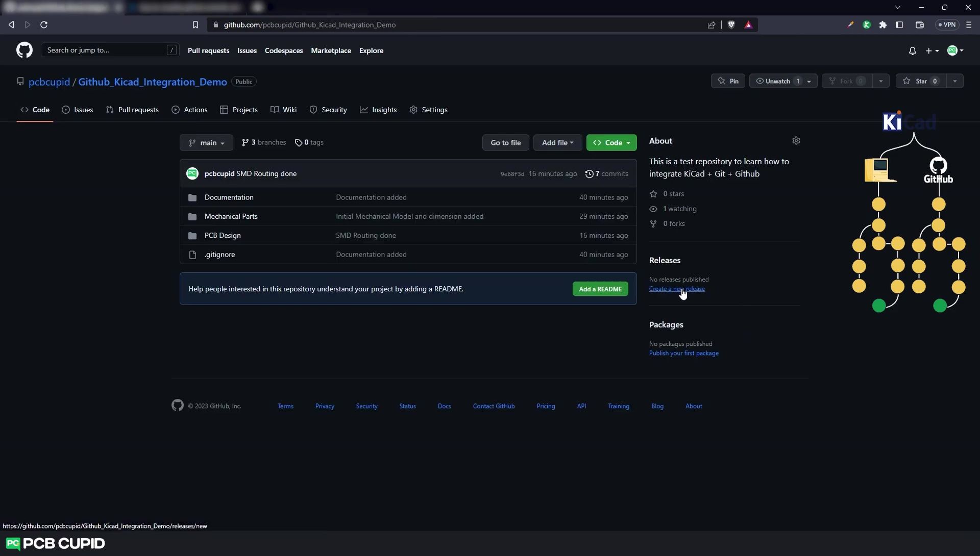Switch to the Insights tab
Image resolution: width=980 pixels, height=556 pixels.
click(x=378, y=110)
